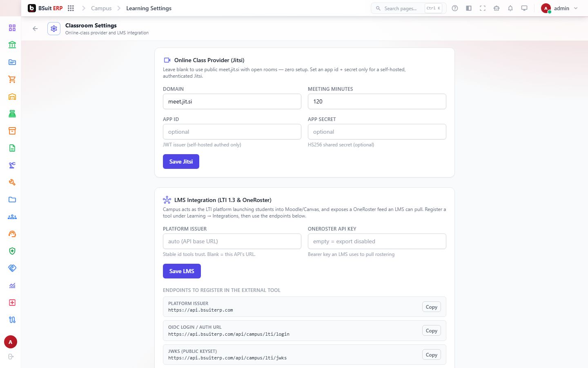Click the monitor display icon in top bar
The width and height of the screenshot is (588, 368).
pos(524,8)
